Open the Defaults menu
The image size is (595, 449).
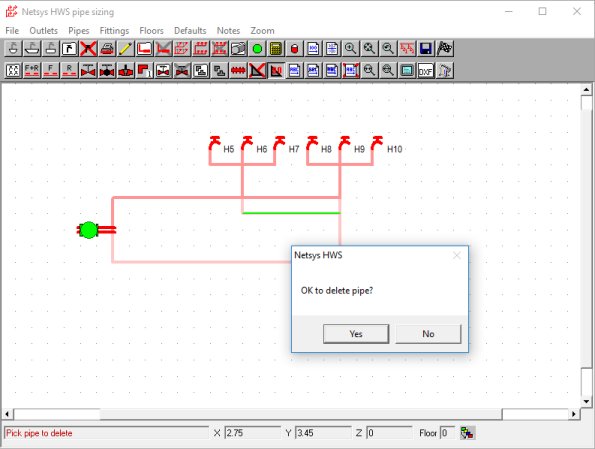tap(190, 30)
